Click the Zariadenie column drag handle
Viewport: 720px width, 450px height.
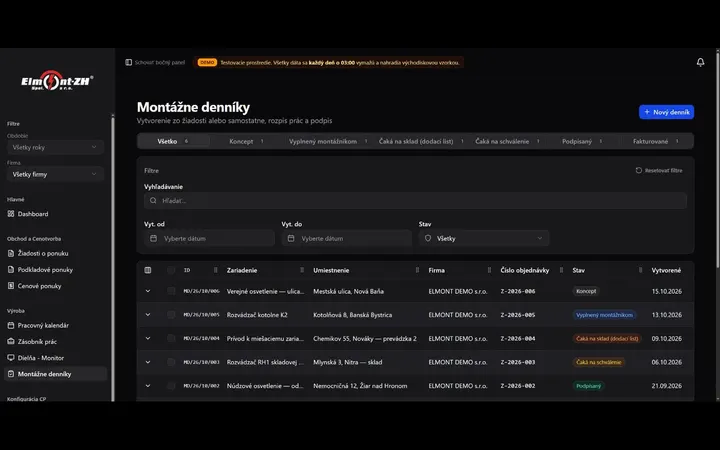click(302, 270)
